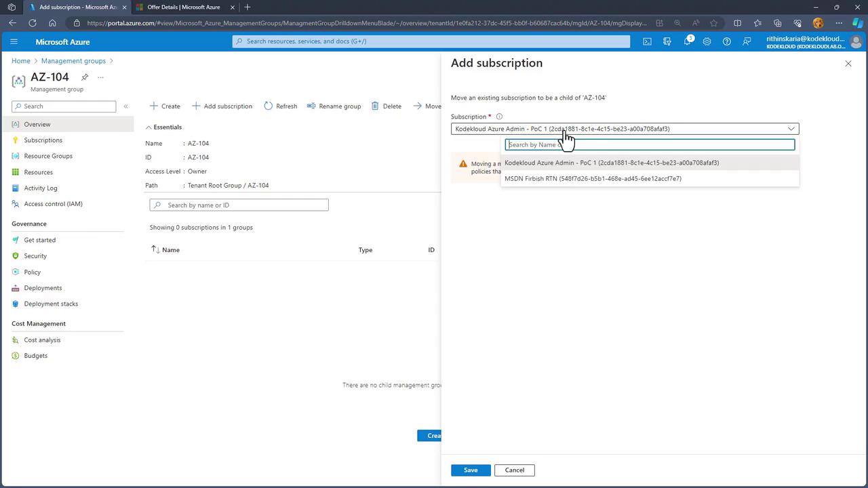Reload the browser page

[32, 23]
